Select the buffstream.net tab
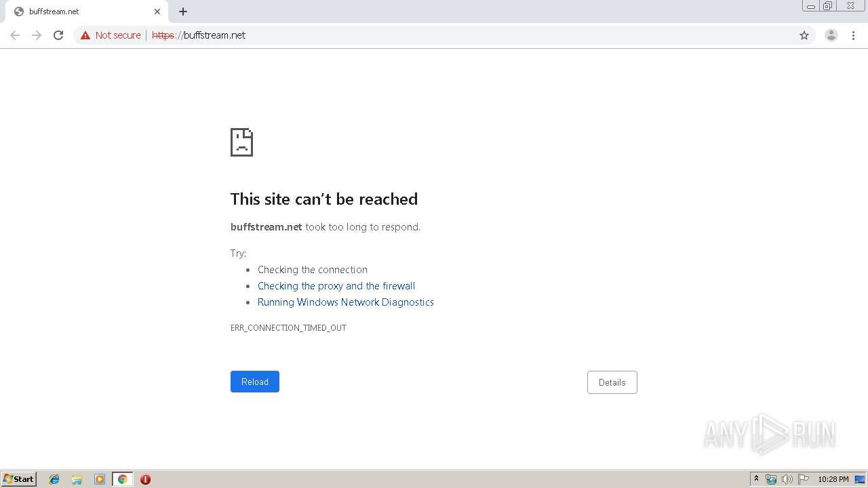The image size is (868, 488). click(x=86, y=12)
